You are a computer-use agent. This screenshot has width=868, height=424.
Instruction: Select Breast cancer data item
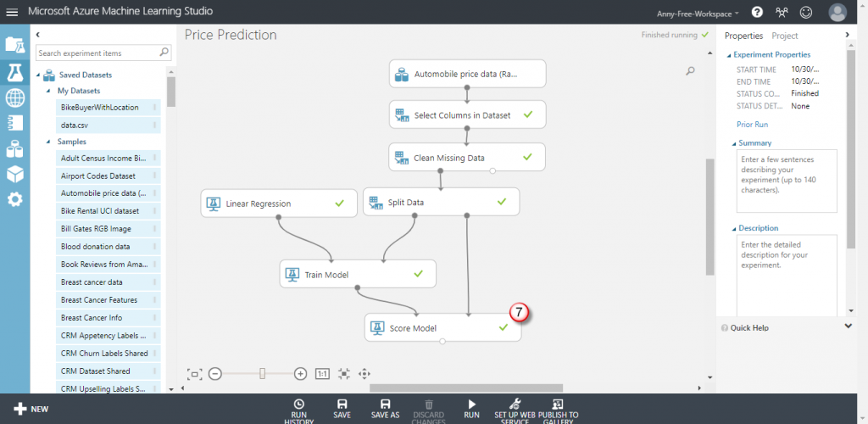pos(108,282)
